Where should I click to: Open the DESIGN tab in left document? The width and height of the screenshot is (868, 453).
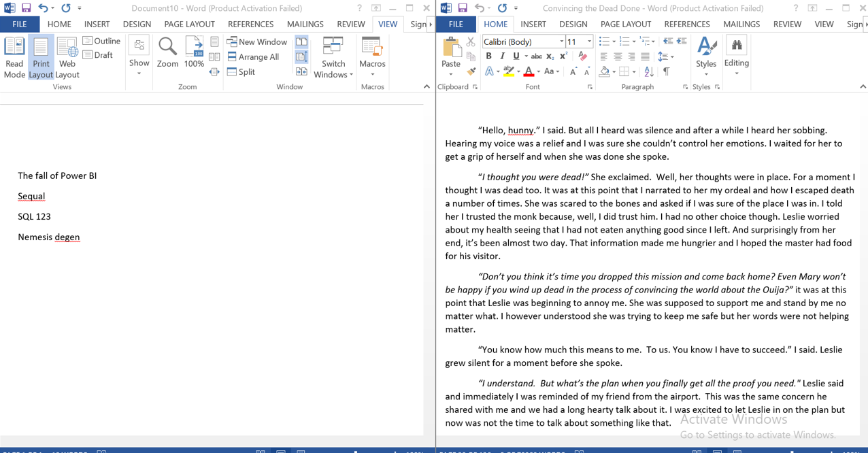[137, 24]
